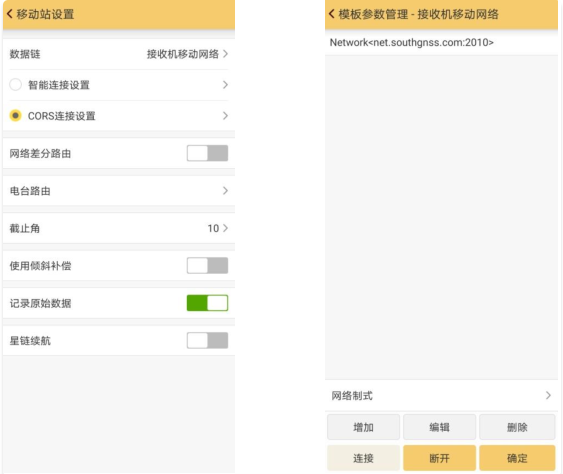563x474 pixels.
Task: Go back from 移动站设置 screen
Action: 10,14
